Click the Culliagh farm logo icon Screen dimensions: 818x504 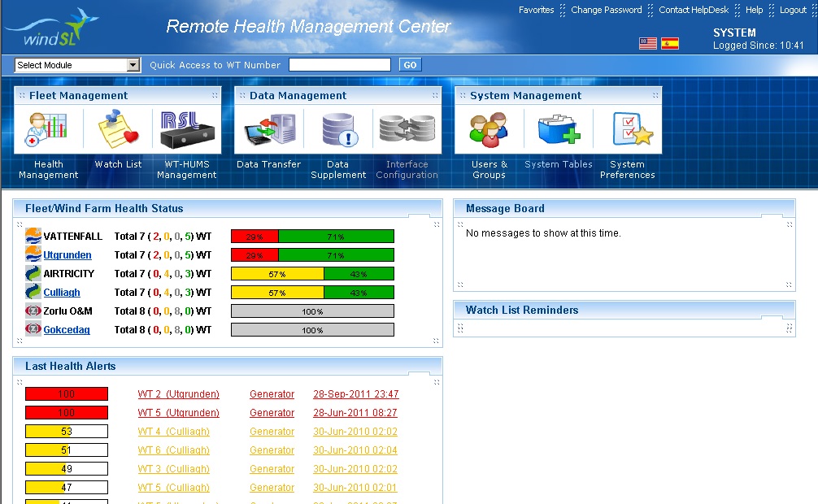pos(33,292)
